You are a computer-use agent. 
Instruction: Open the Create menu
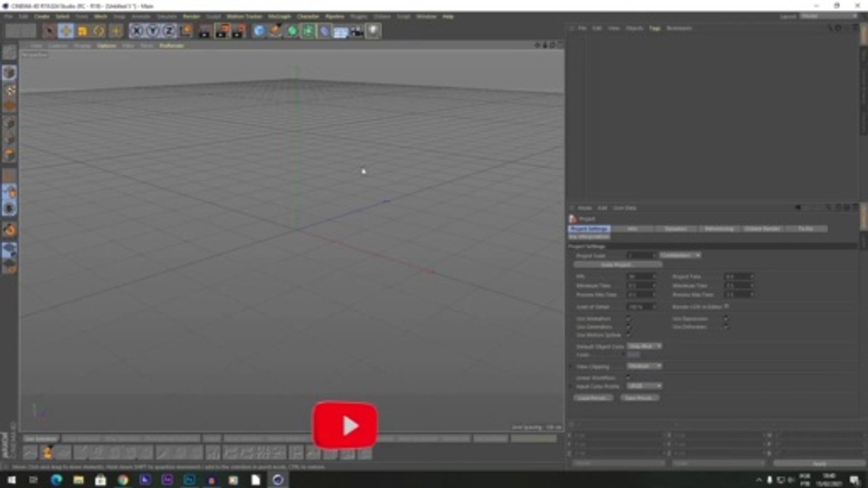(x=41, y=16)
